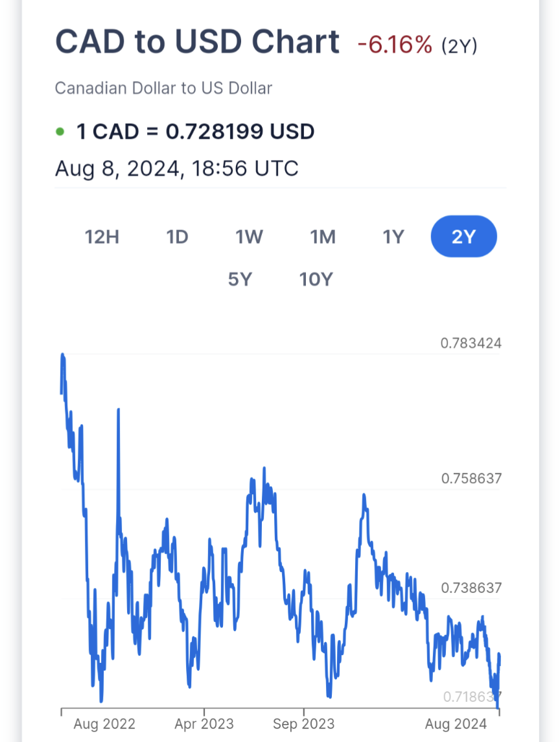Viewport: 560px width, 742px height.
Task: Click the Apr 2023 axis marker
Action: pos(204,724)
